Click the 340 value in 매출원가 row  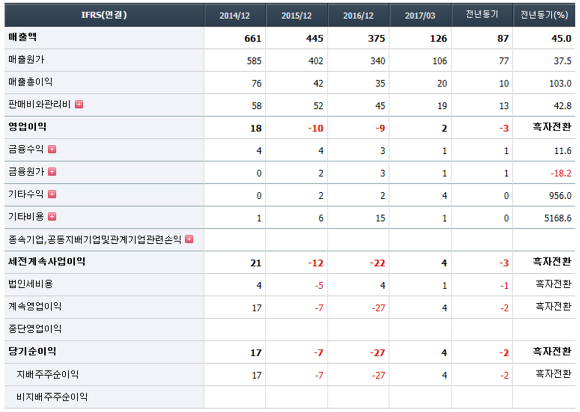pyautogui.click(x=378, y=61)
